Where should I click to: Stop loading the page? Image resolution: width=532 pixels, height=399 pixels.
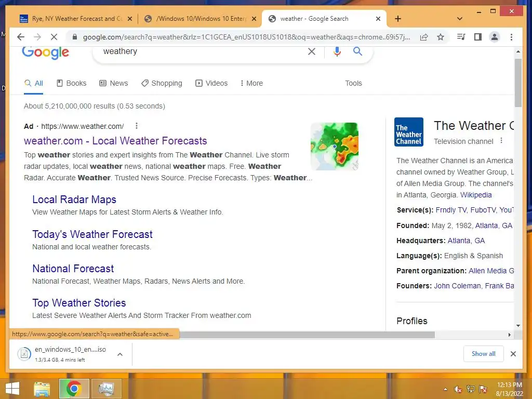[54, 37]
